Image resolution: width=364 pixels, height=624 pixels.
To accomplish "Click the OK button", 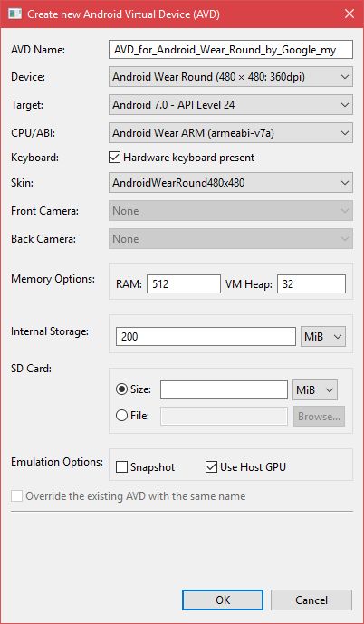I will (x=223, y=600).
